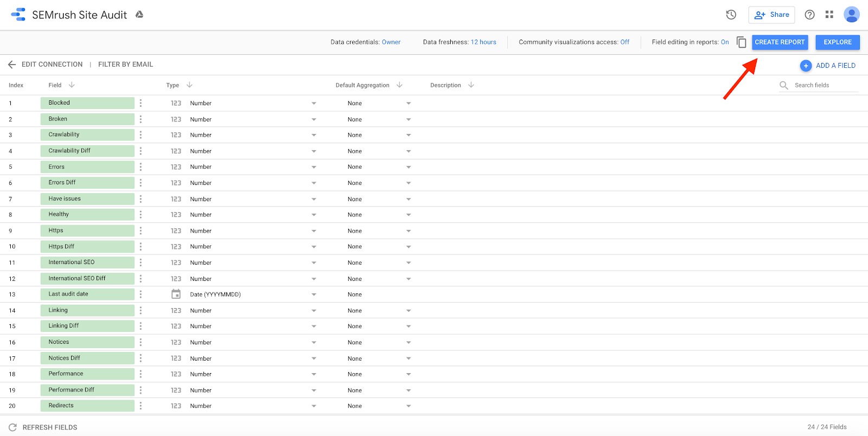
Task: Expand Default Aggregation dropdown for Errors
Action: click(409, 167)
